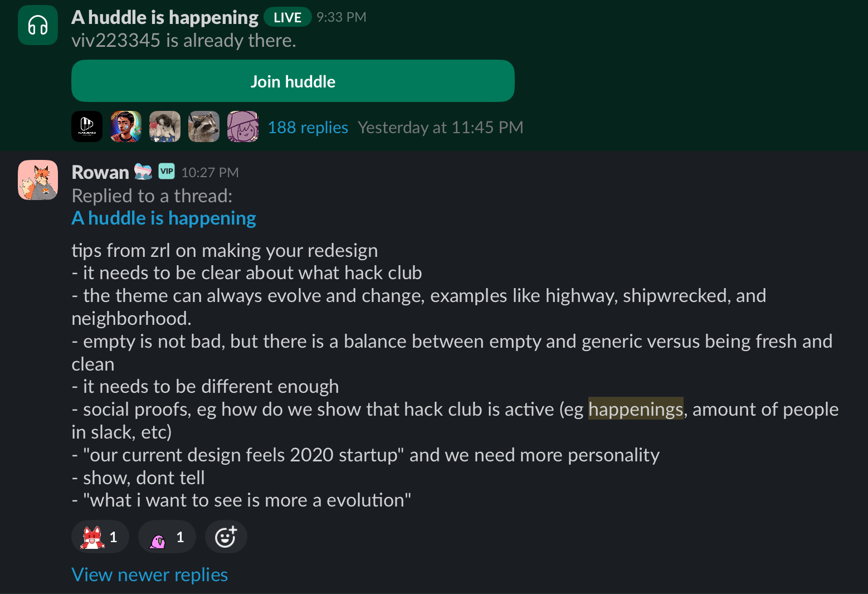Click the headphones huddle icon
This screenshot has width=868, height=594.
(38, 25)
